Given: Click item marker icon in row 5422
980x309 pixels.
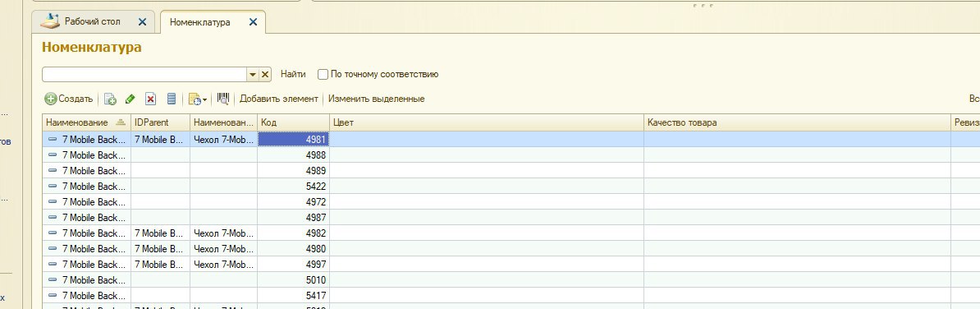Looking at the screenshot, I should (53, 187).
